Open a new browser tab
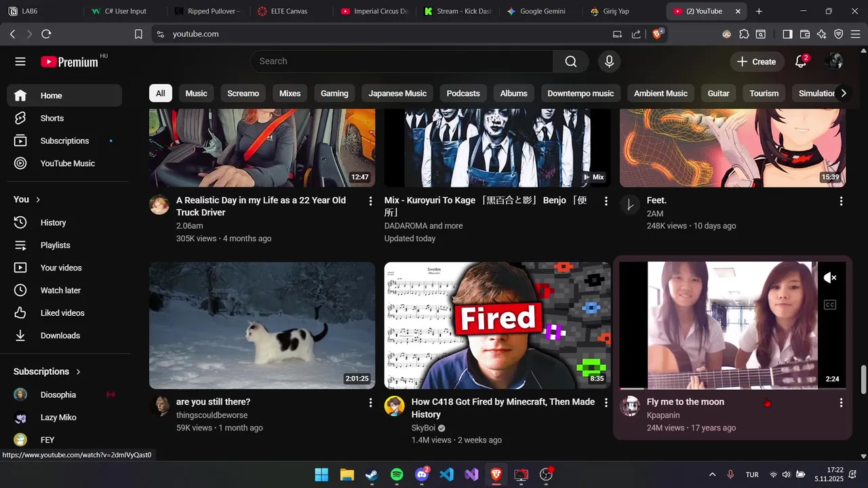This screenshot has height=488, width=868. [x=759, y=11]
